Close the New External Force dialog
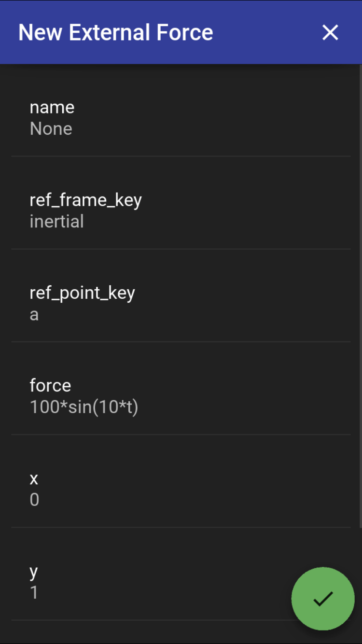 point(330,32)
